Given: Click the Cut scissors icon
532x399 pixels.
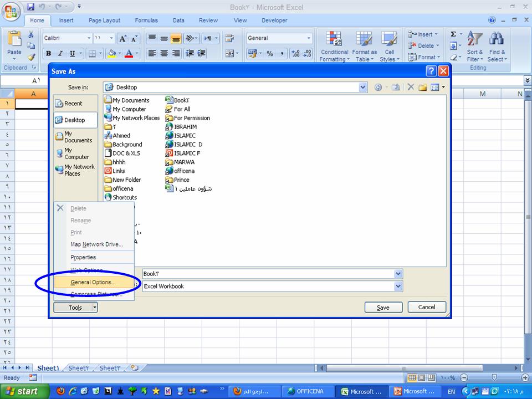Looking at the screenshot, I should pyautogui.click(x=31, y=34).
